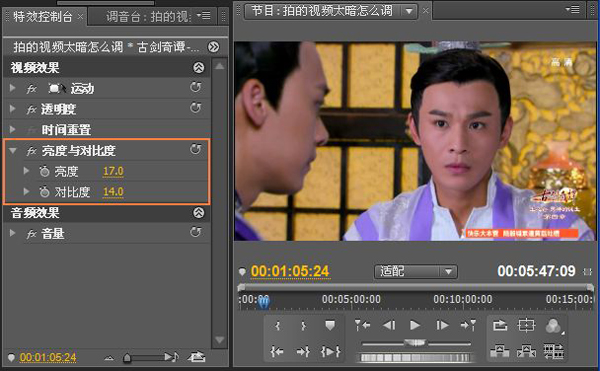Play from In to Out
This screenshot has width=600, height=371.
(331, 351)
